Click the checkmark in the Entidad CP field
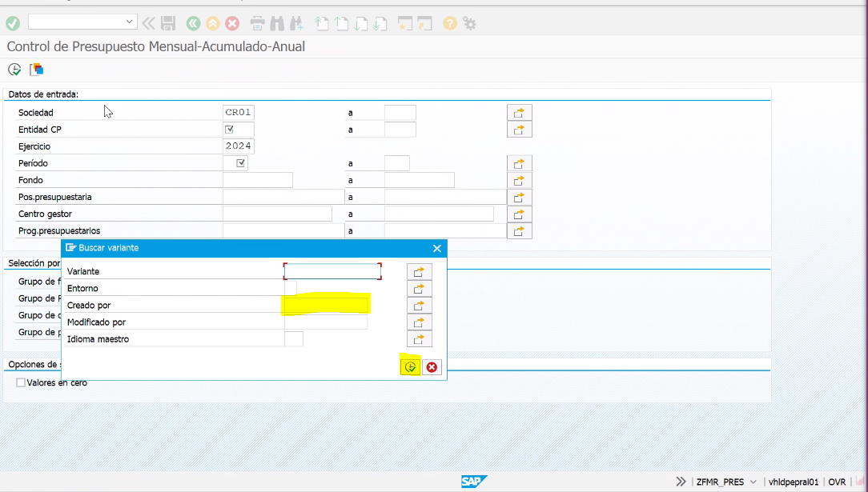 coord(230,130)
